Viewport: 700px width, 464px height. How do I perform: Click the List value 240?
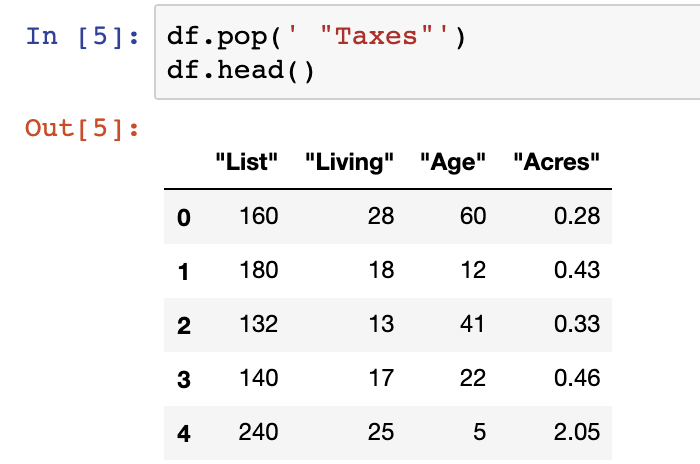tap(258, 432)
